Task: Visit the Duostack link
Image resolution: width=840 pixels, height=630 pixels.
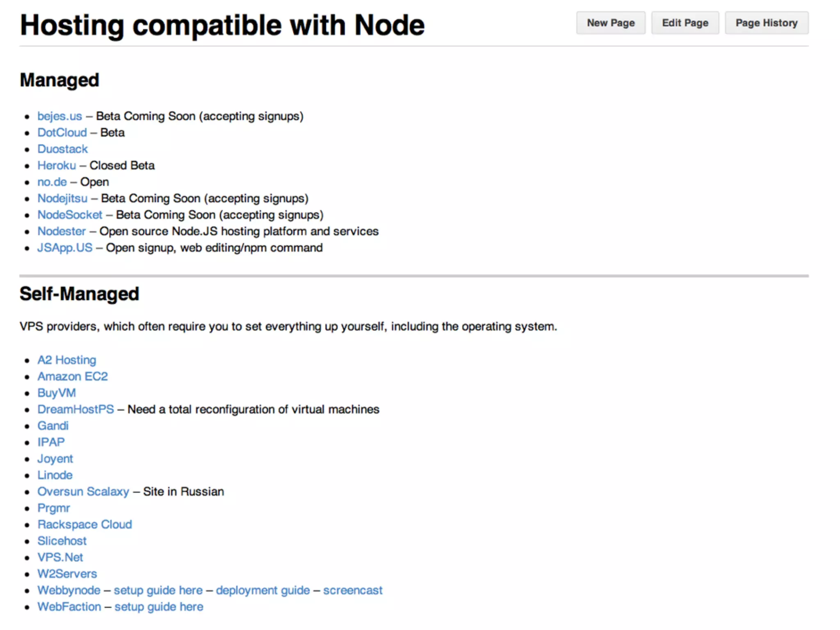Action: tap(62, 149)
